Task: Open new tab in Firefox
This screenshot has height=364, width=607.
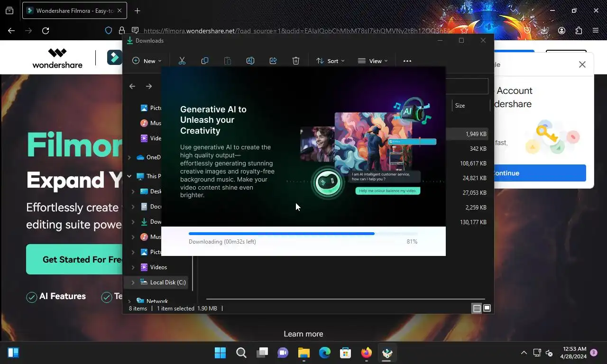Action: 137,10
